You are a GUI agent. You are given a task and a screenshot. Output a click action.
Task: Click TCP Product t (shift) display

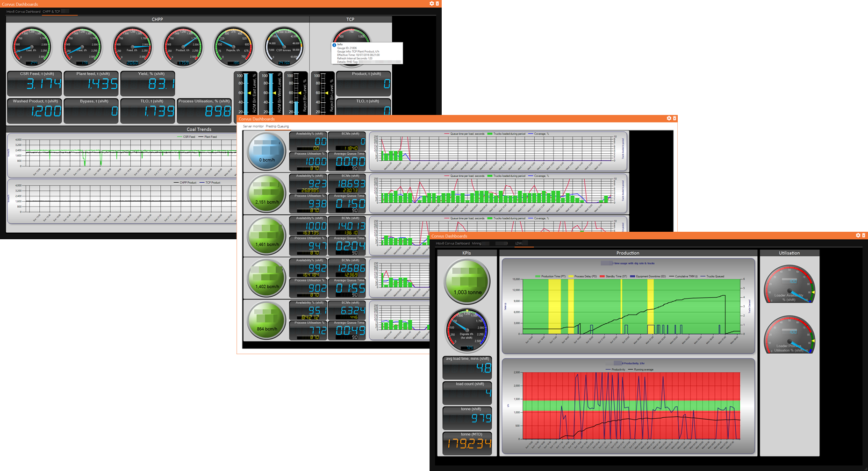click(364, 84)
